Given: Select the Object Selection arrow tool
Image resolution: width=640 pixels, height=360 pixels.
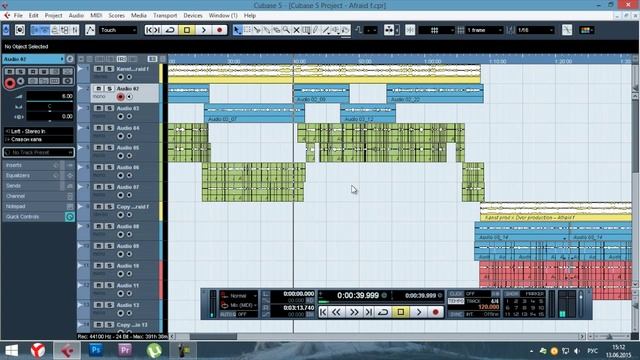Looking at the screenshot, I should (x=237, y=30).
